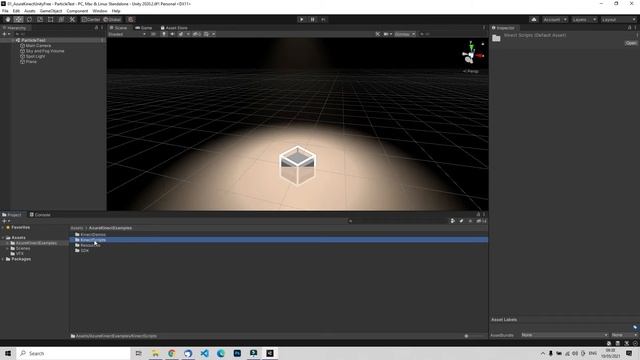
Task: Select the Rotate tool in toolbar
Action: tap(29, 20)
